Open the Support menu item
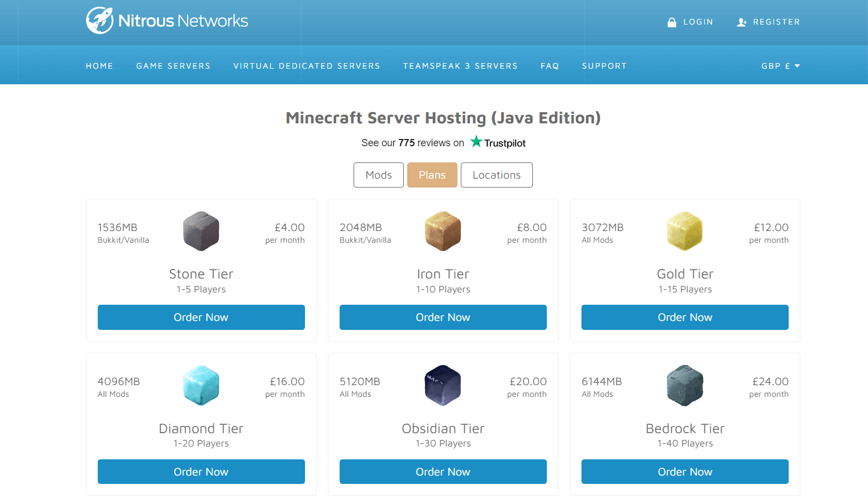 click(604, 66)
